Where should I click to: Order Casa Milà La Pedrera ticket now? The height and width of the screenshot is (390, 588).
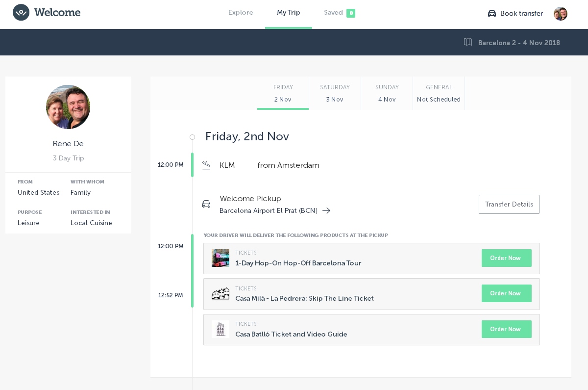(x=506, y=293)
